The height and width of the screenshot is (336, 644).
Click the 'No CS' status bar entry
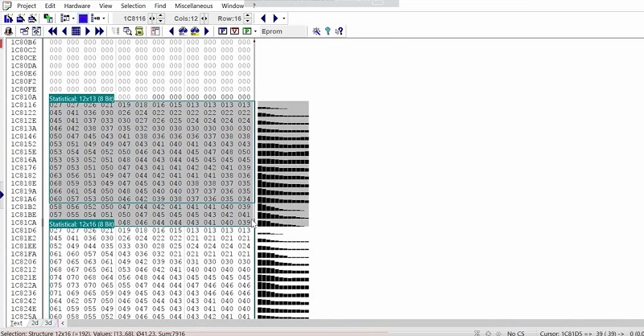(515, 333)
